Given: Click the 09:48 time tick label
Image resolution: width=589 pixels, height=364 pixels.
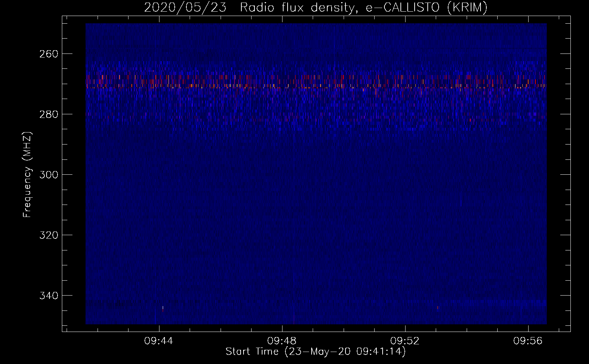Looking at the screenshot, I should click(282, 341).
